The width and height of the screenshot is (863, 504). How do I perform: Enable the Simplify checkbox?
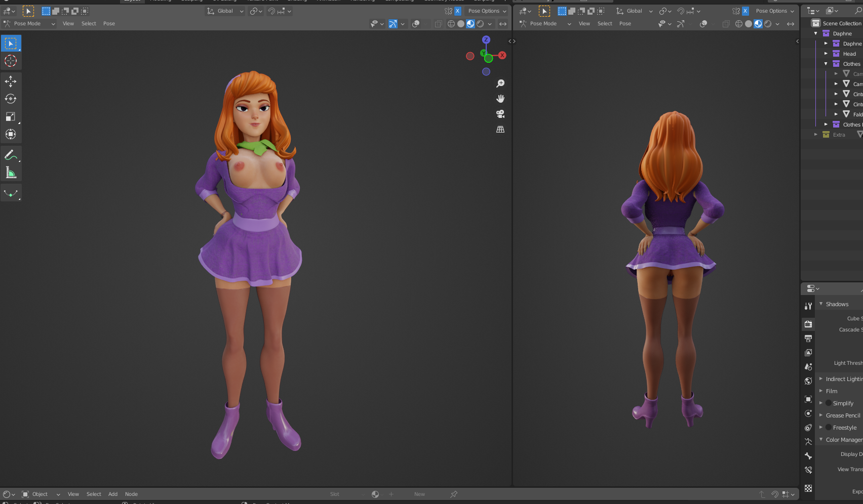pos(829,403)
